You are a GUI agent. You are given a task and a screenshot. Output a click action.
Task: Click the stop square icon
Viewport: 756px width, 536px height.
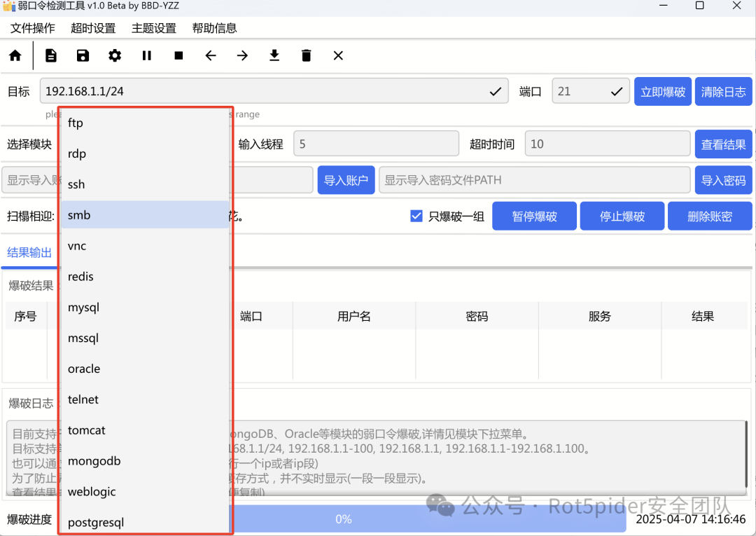point(178,55)
